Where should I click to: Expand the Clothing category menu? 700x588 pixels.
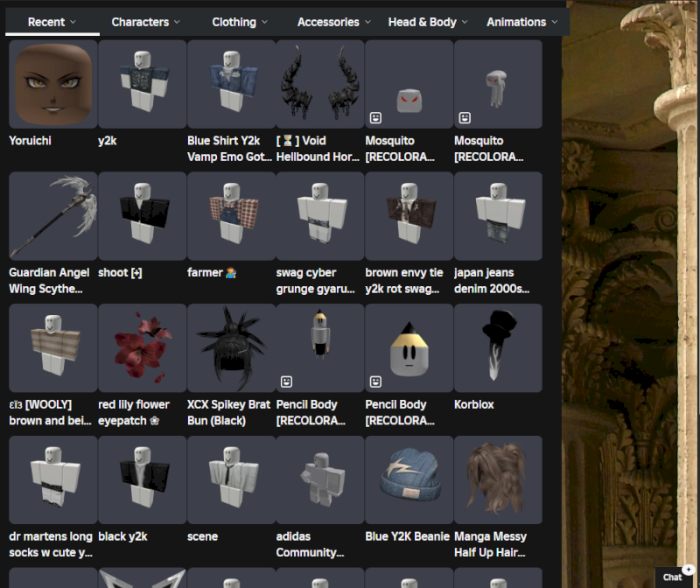[x=239, y=22]
